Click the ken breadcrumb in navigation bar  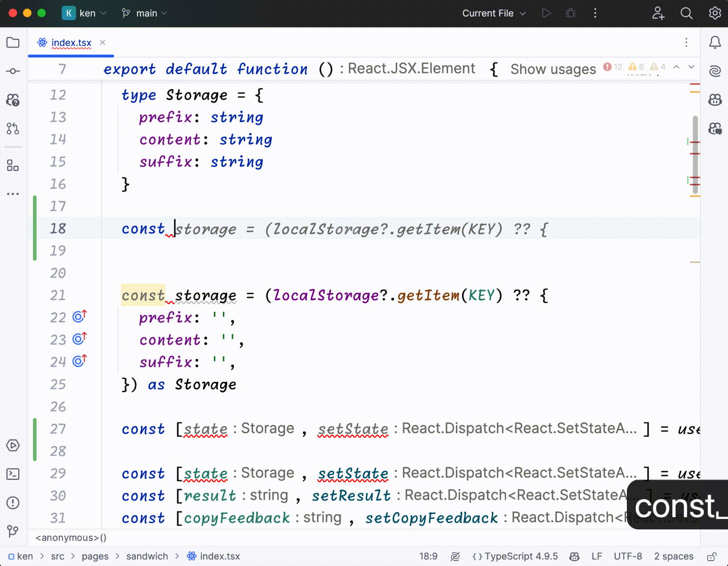click(20, 556)
